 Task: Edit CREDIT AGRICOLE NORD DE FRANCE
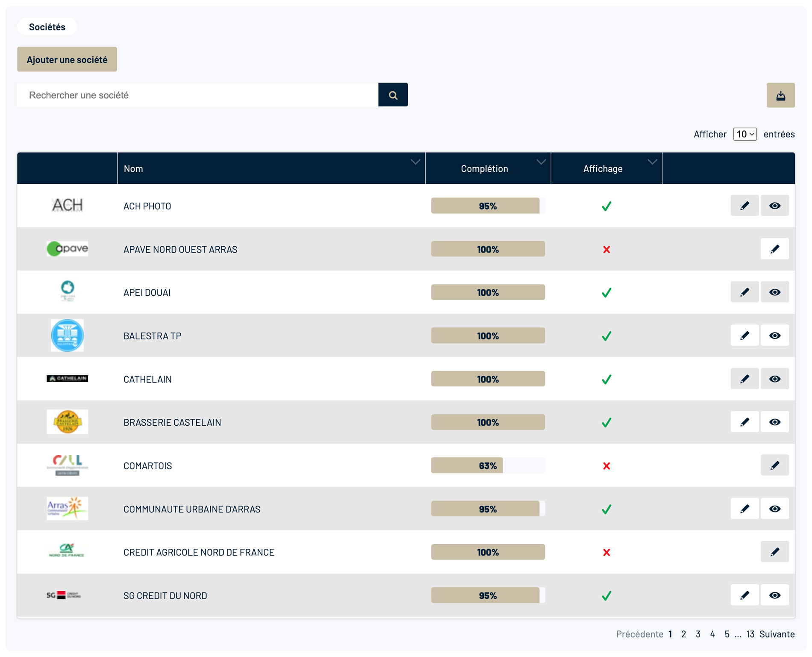pyautogui.click(x=774, y=552)
